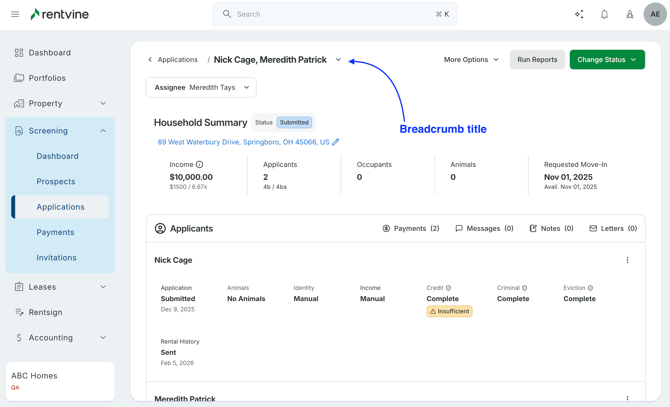The width and height of the screenshot is (670, 407).
Task: Open the notifications bell icon
Action: pos(604,14)
